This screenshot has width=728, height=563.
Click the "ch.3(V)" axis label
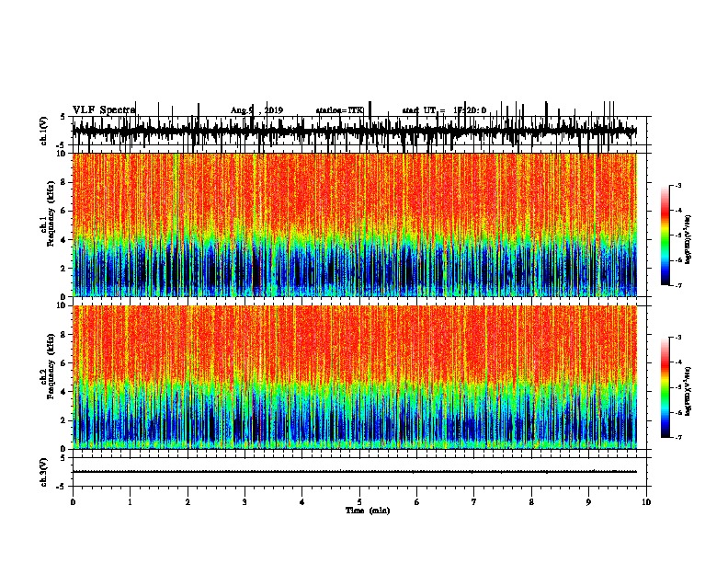[x=43, y=472]
